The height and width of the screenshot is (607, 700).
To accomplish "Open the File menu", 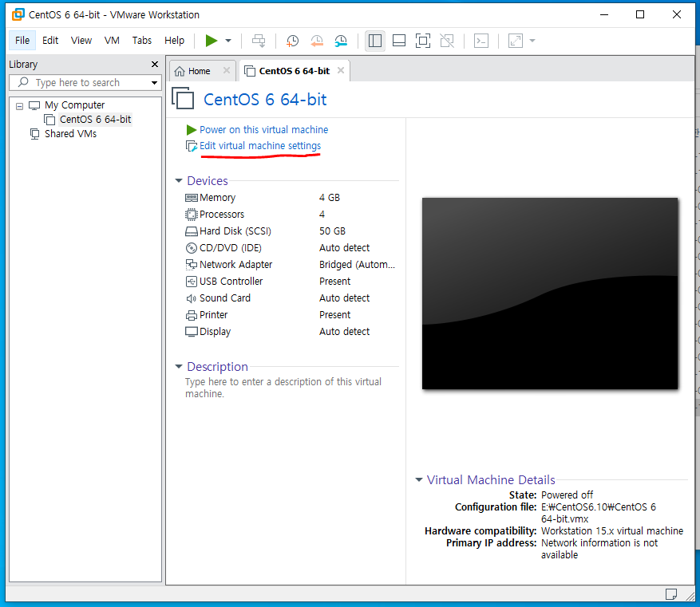I will click(x=22, y=40).
